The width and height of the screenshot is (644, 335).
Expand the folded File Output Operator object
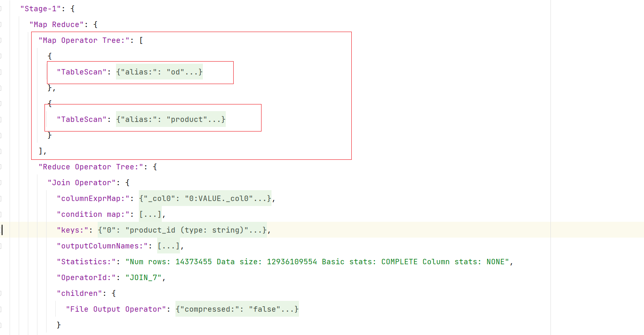pyautogui.click(x=237, y=309)
